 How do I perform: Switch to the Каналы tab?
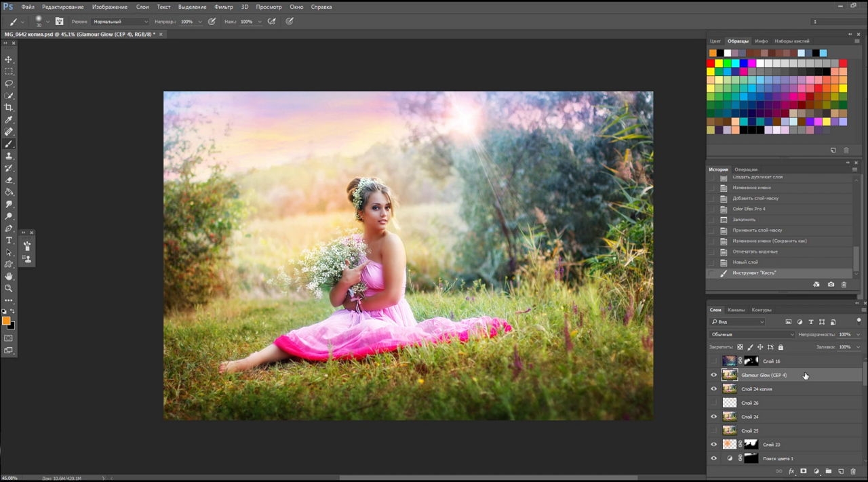click(736, 310)
